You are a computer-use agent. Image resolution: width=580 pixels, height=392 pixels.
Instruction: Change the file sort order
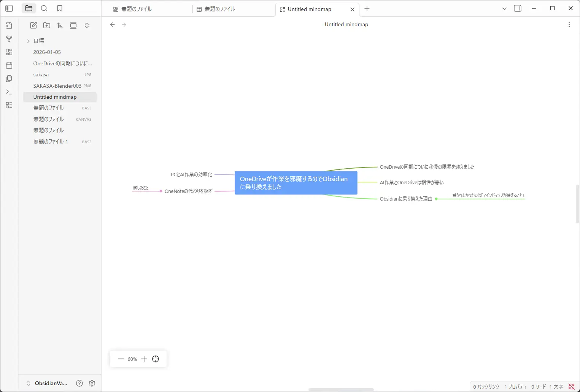pos(60,25)
